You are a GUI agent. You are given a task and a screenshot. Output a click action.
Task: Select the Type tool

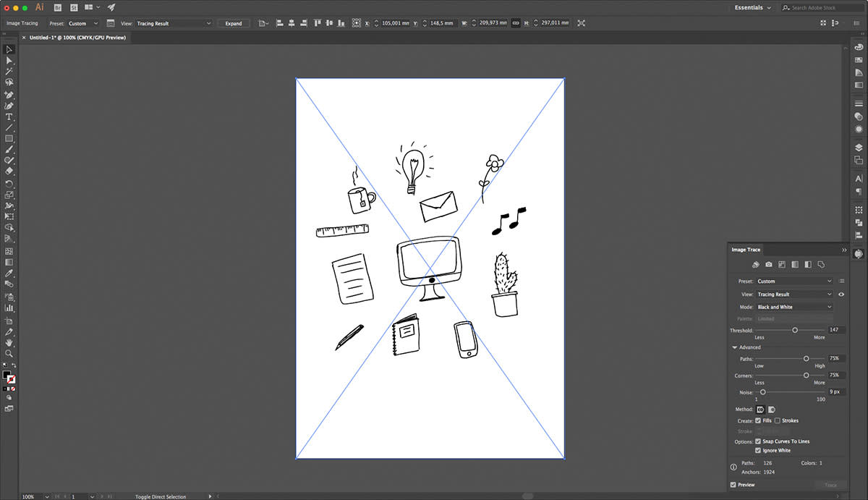tap(9, 116)
